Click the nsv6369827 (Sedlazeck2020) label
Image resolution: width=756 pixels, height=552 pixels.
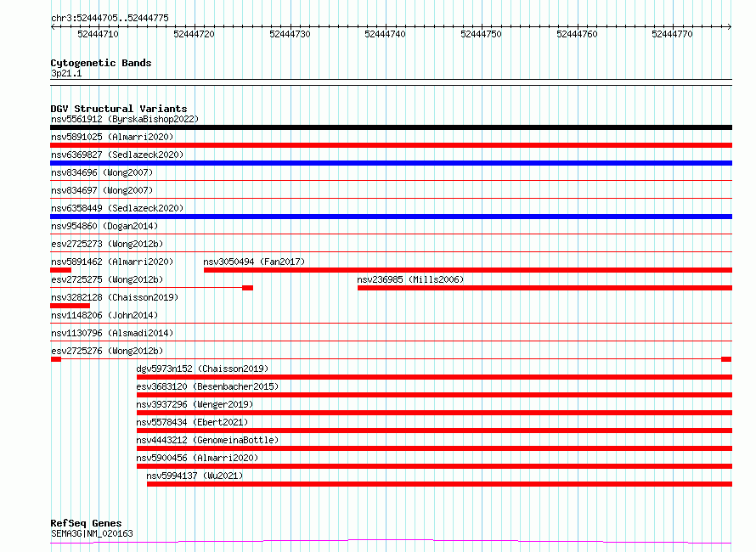(117, 155)
